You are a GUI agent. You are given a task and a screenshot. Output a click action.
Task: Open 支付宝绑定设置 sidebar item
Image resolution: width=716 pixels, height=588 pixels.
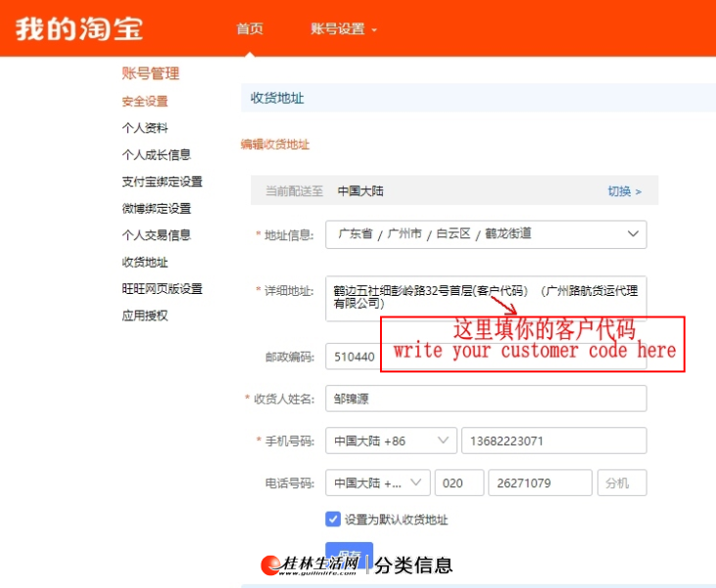pos(162,182)
